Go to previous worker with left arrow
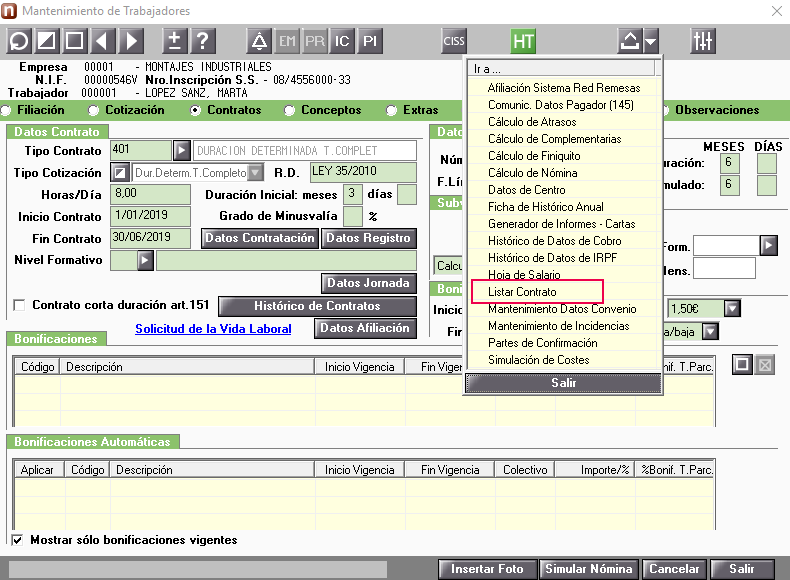The height and width of the screenshot is (580, 790). [x=103, y=41]
